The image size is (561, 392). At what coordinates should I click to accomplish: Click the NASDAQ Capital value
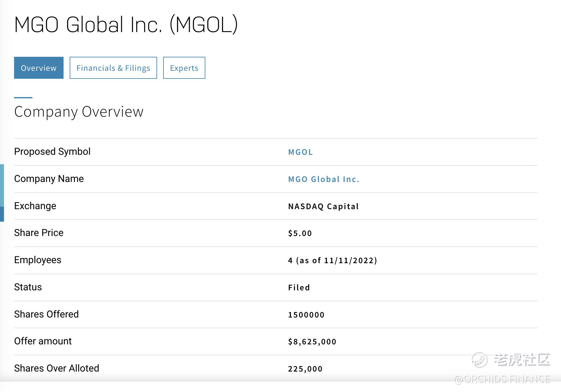tap(323, 206)
